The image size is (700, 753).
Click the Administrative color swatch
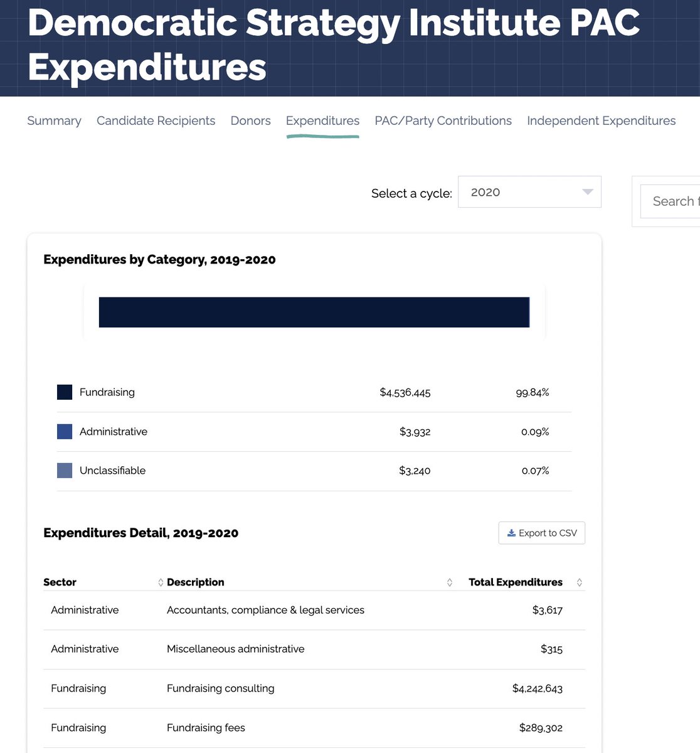[x=65, y=432]
